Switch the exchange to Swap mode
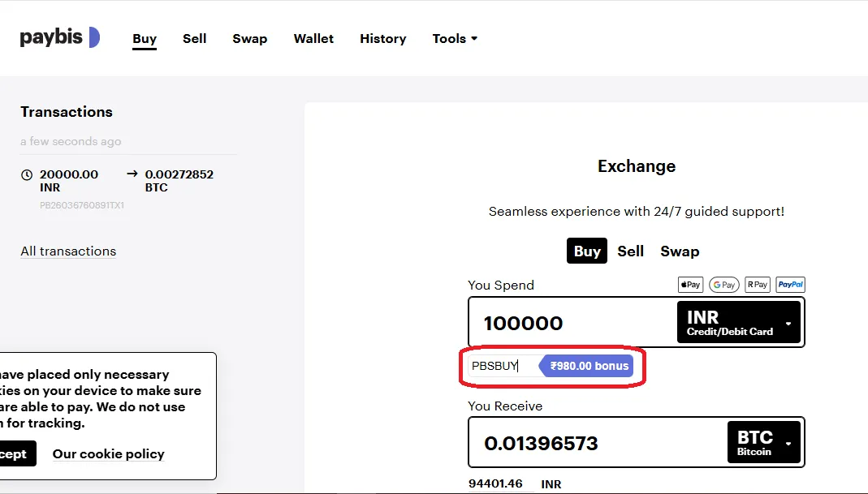This screenshot has width=868, height=494. tap(680, 251)
